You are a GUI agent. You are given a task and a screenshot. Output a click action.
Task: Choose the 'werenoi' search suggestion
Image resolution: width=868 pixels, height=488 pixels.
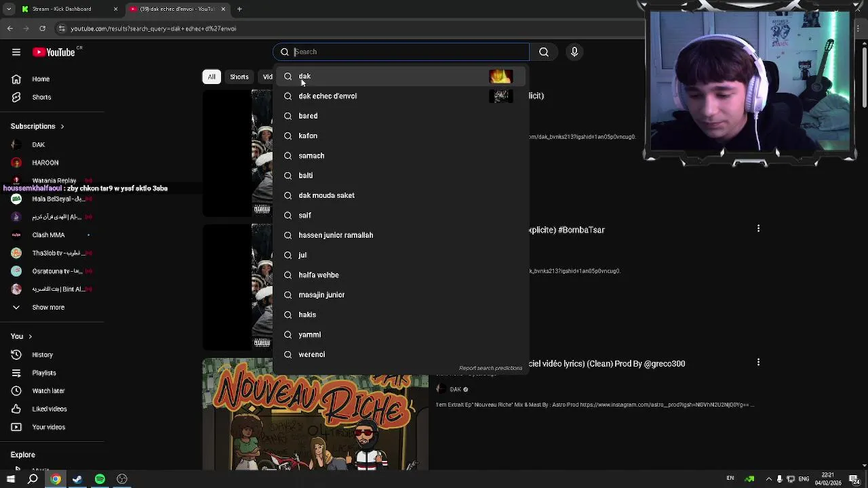tap(400, 354)
